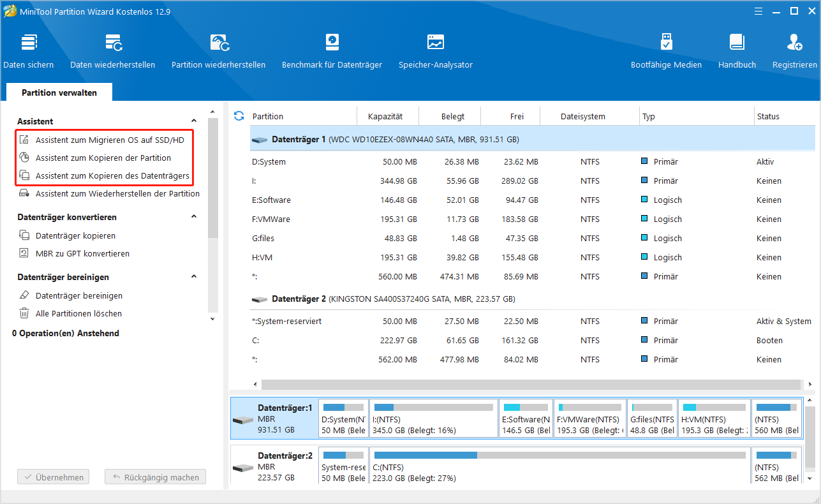Click Datenträger 1 drive icon in list
This screenshot has width=821, height=504.
(x=260, y=139)
